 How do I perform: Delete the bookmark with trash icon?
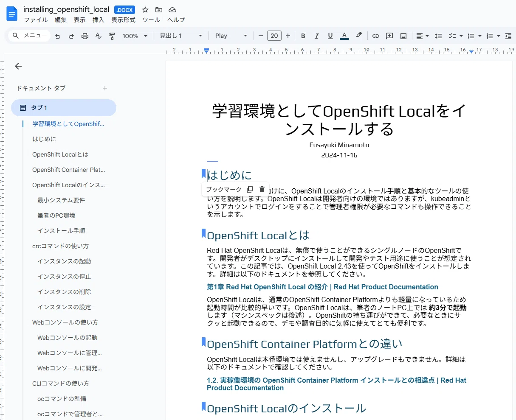click(262, 189)
